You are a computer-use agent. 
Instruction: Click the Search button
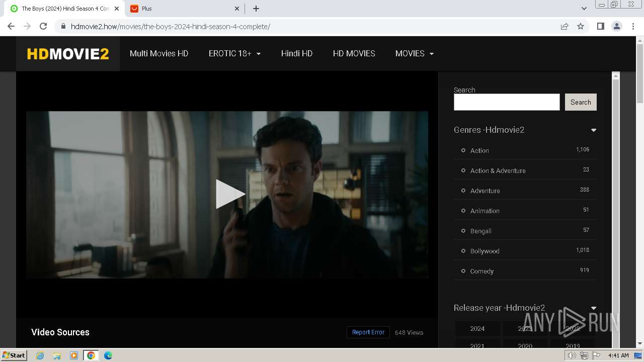[581, 102]
